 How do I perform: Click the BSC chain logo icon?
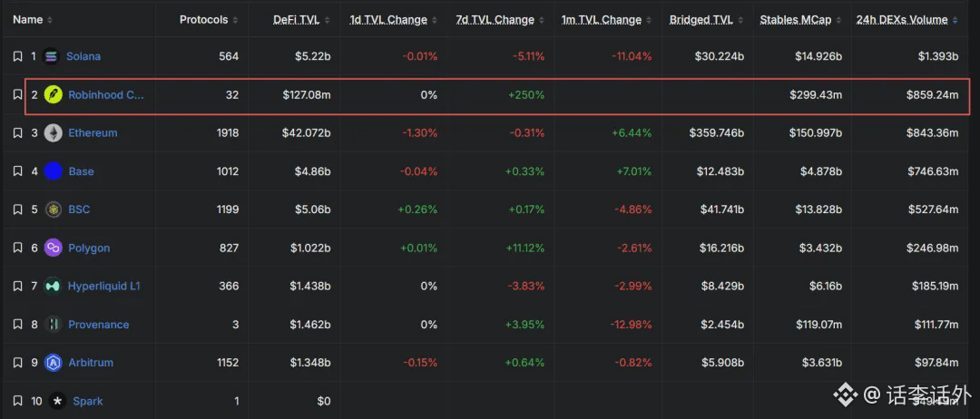[54, 209]
